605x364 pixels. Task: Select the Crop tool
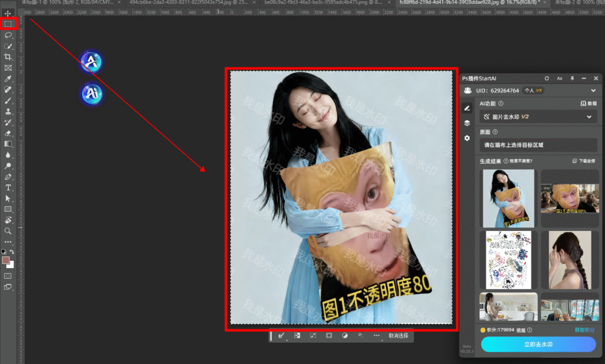(8, 57)
